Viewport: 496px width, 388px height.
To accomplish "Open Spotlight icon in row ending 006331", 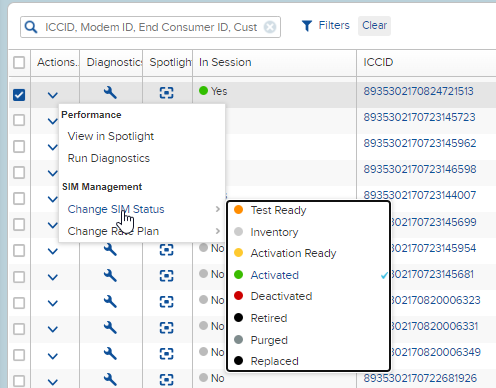I will 166,328.
